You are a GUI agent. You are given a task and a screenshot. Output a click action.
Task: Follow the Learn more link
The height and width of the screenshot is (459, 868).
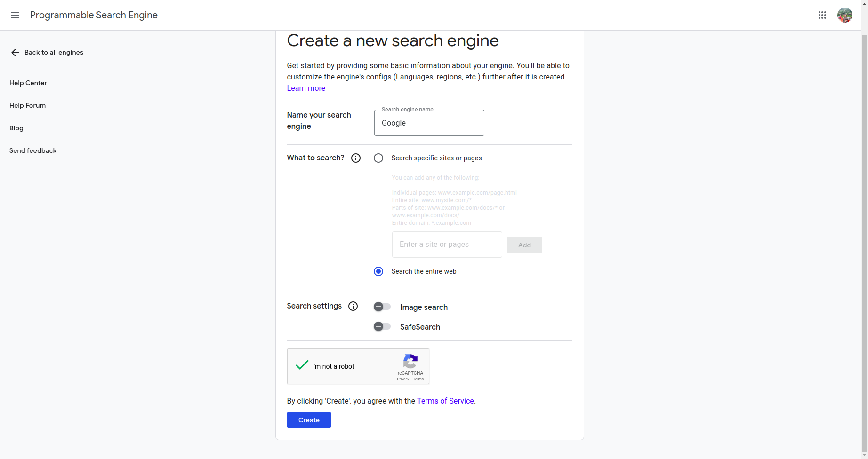(x=306, y=88)
